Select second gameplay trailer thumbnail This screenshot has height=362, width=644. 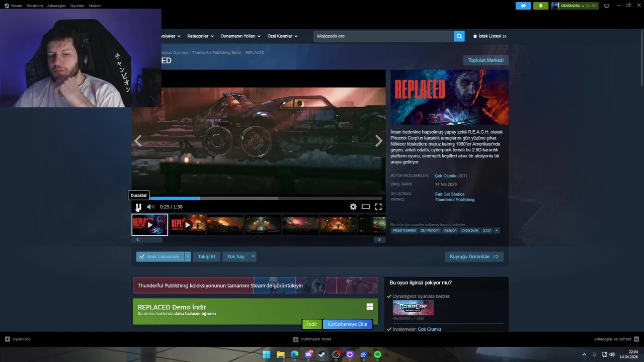[x=187, y=225]
